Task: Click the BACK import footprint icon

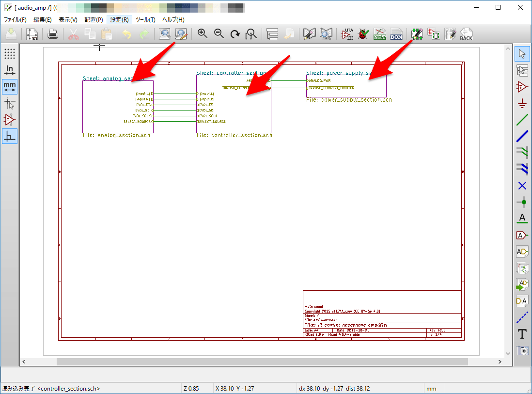Action: 466,34
